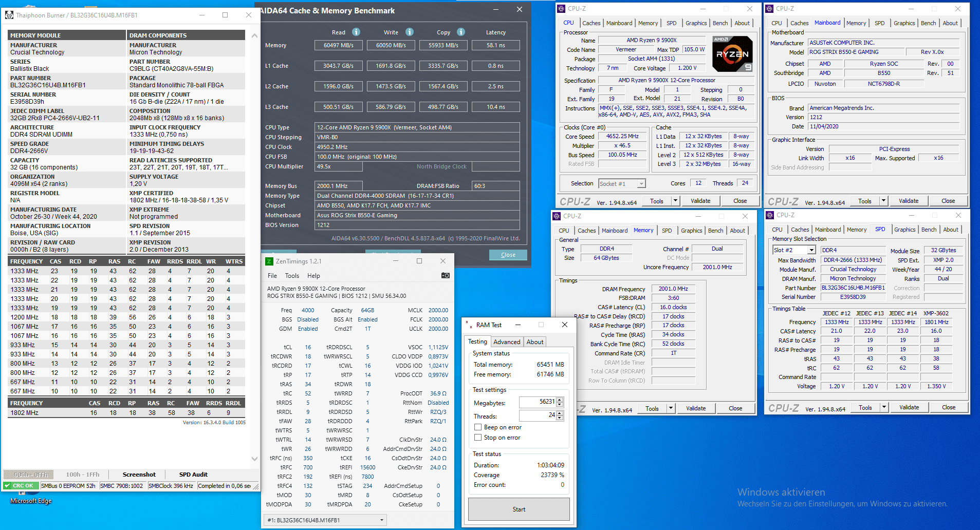
Task: Click the Threads input field showing 24
Action: tap(538, 415)
